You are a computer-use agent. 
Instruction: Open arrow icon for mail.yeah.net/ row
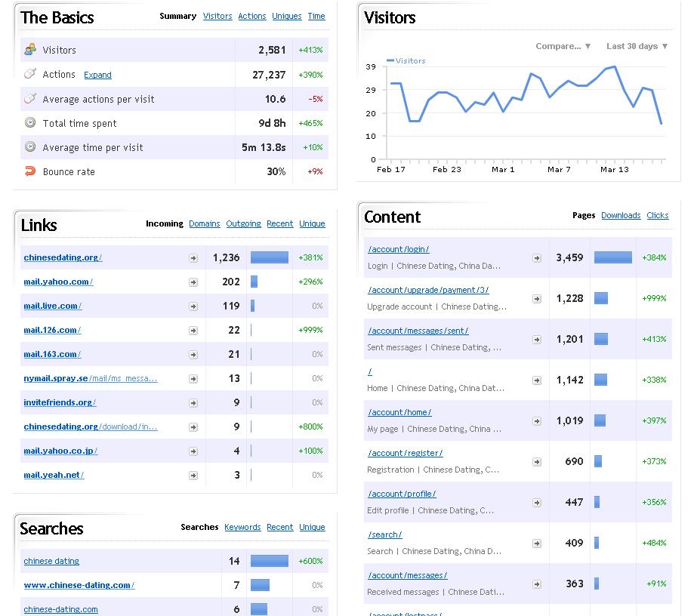click(193, 476)
